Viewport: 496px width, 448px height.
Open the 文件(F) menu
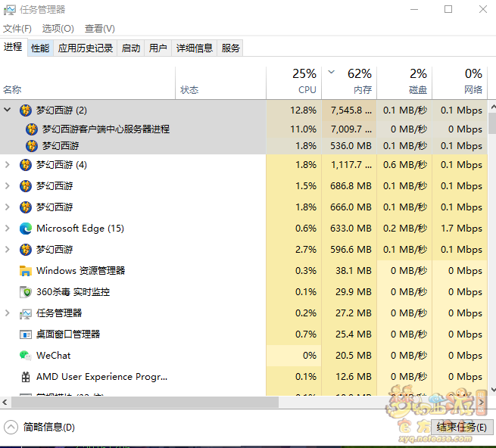tap(17, 29)
